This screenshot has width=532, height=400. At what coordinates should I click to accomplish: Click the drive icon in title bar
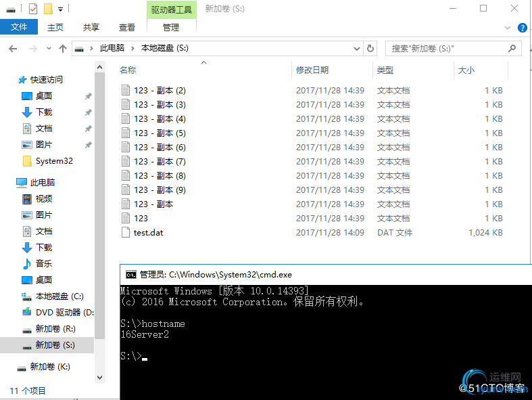(x=11, y=9)
